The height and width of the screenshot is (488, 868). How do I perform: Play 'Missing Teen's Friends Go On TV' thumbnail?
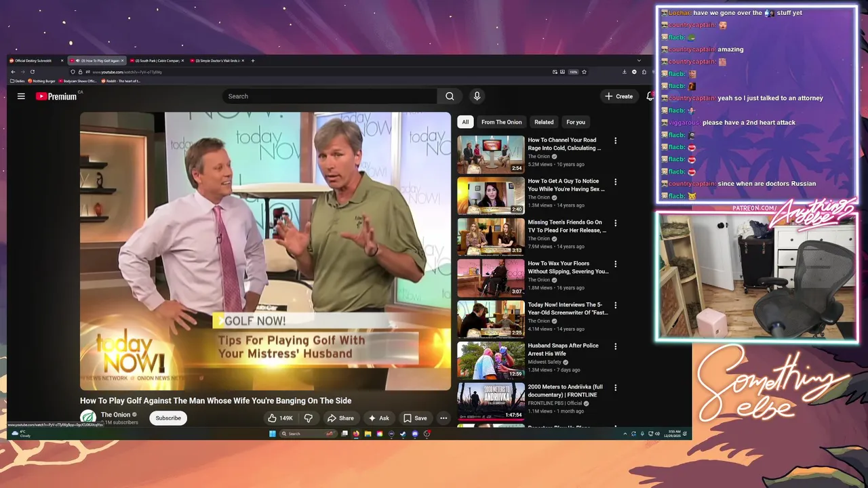pos(491,237)
